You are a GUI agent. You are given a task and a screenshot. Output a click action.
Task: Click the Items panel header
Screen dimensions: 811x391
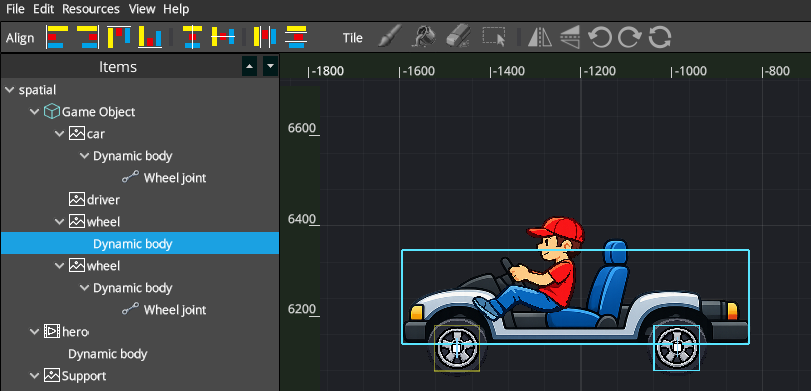tap(118, 67)
